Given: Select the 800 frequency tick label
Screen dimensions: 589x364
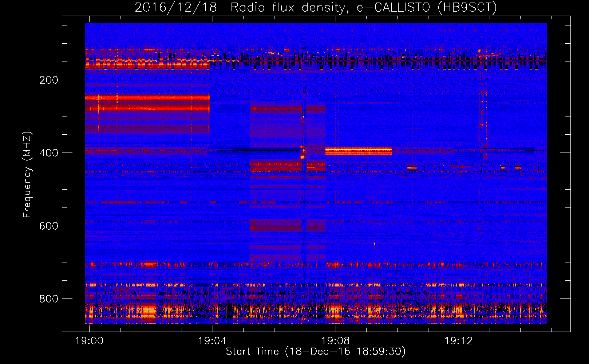Looking at the screenshot, I should click(x=49, y=299).
